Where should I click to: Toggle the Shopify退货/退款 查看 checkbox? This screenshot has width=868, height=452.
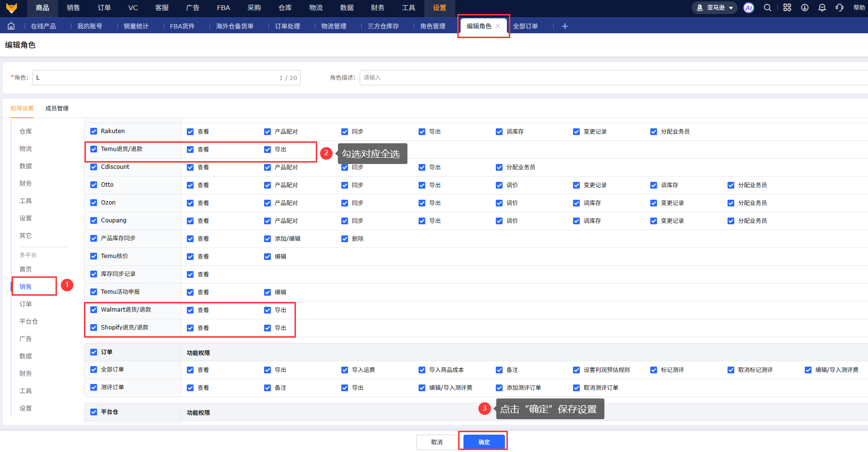pyautogui.click(x=190, y=328)
